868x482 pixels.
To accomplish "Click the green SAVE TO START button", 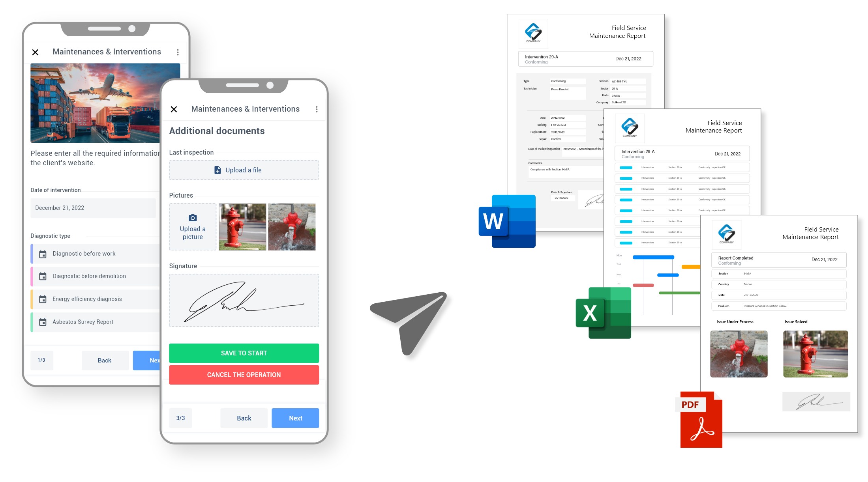I will click(244, 352).
